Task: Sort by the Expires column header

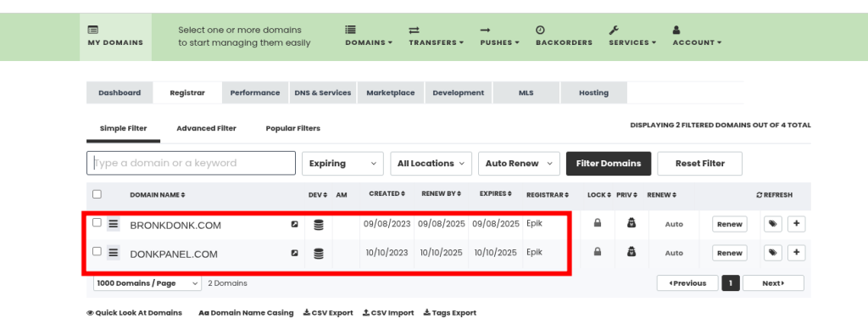Action: 495,193
